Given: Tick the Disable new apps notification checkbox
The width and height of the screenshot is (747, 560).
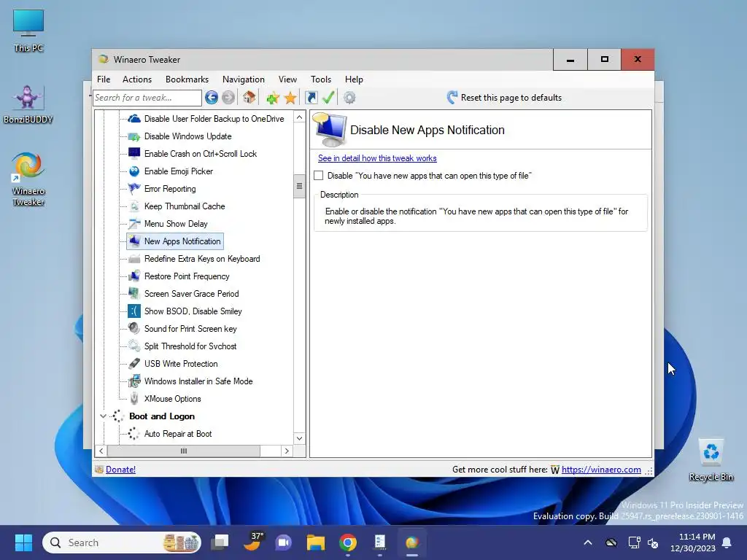Looking at the screenshot, I should point(319,176).
